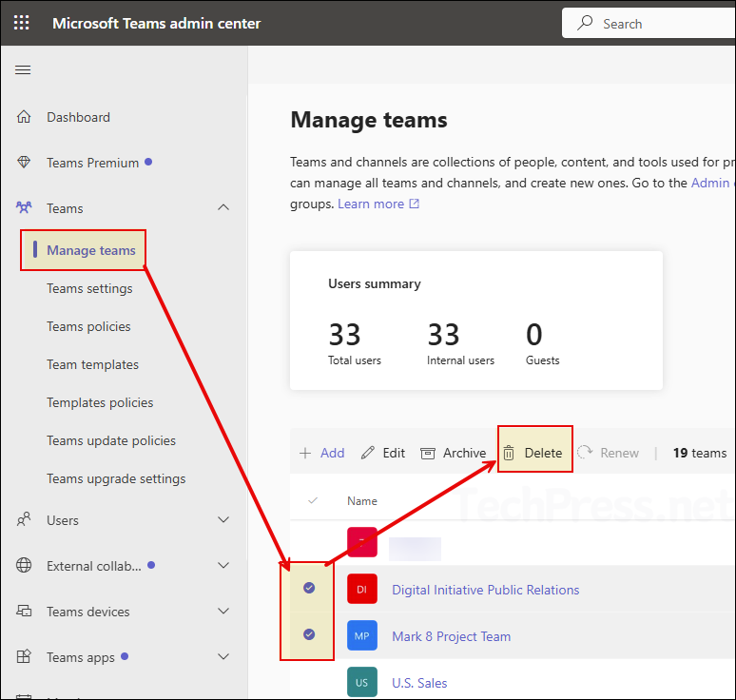
Task: Open Teams update policies page
Action: pos(111,440)
